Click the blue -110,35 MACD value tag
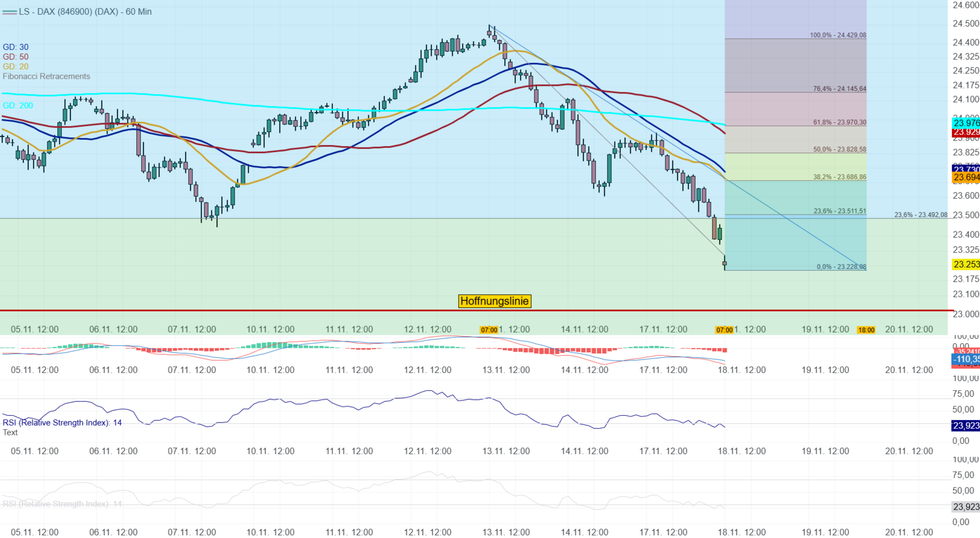Viewport: 980px width, 538px height. [966, 359]
